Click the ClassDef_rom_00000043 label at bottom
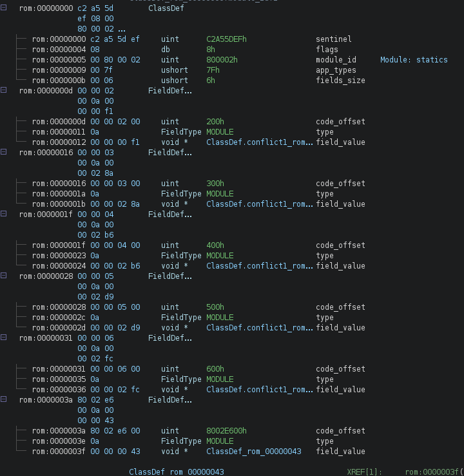464x476 pixels. pos(177,472)
